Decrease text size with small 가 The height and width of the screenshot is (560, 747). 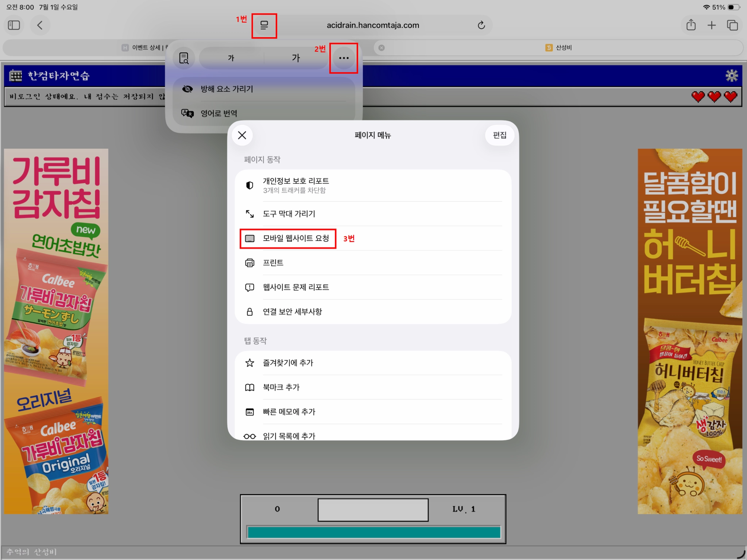231,58
